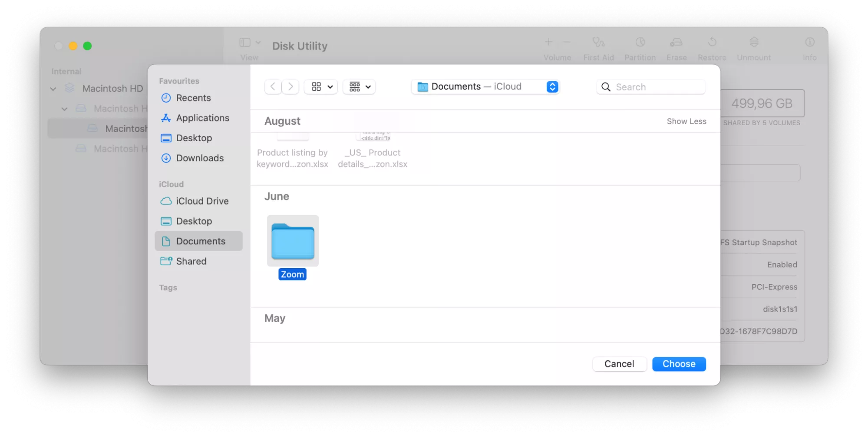Select the Zoom folder
The height and width of the screenshot is (439, 868).
[292, 241]
